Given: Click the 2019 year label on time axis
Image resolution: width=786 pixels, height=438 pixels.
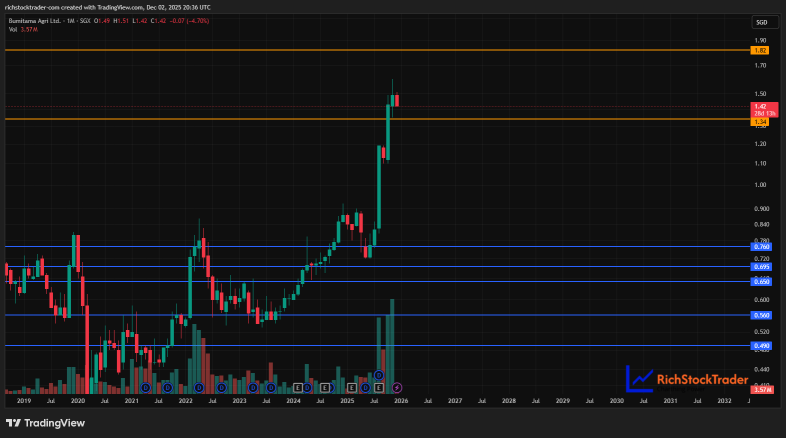Looking at the screenshot, I should point(24,401).
